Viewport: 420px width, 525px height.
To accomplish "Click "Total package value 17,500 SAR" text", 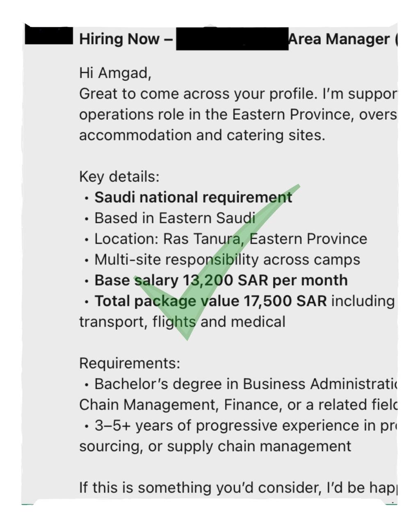I will [x=210, y=301].
